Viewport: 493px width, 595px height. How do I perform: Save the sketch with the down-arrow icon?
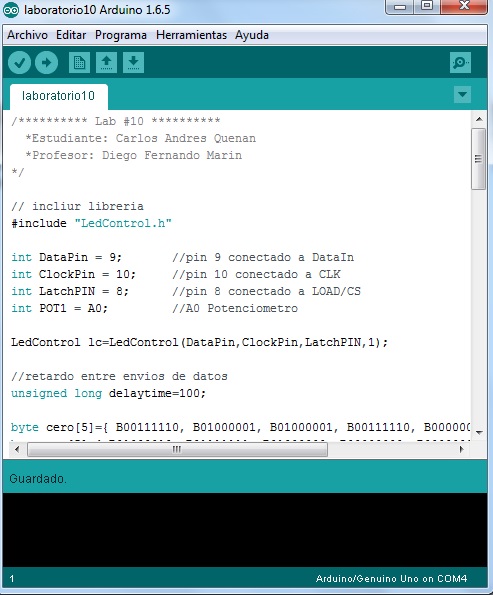133,62
